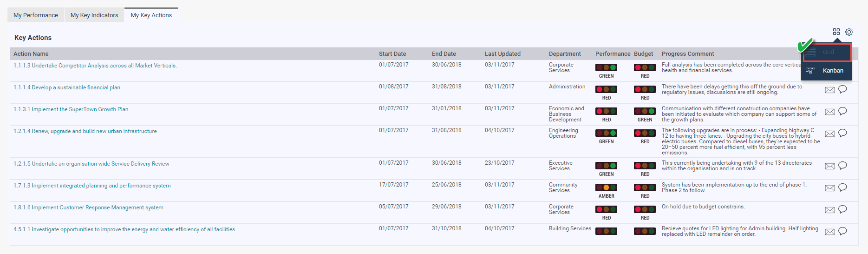Click the AMBER performance indicator for Community Services

tap(606, 190)
